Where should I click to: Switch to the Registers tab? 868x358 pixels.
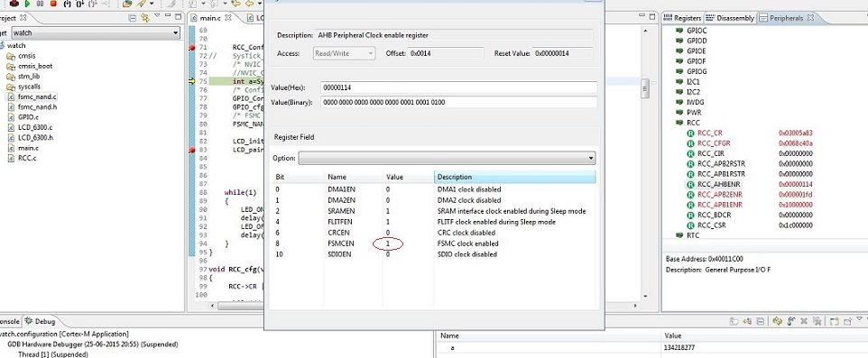click(682, 18)
